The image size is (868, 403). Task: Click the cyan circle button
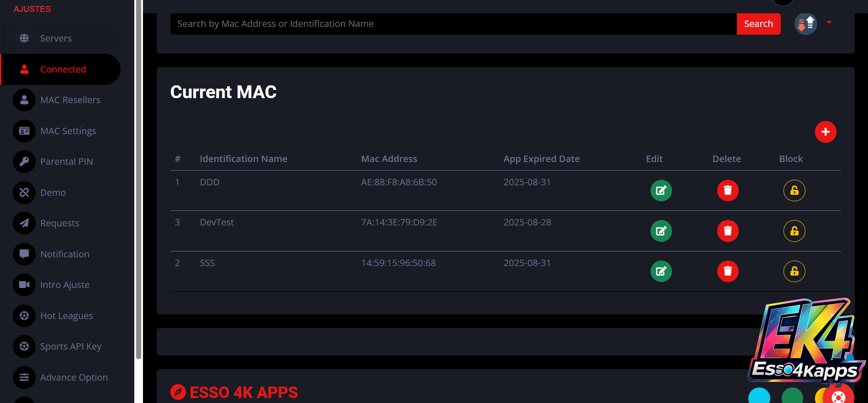point(759,396)
